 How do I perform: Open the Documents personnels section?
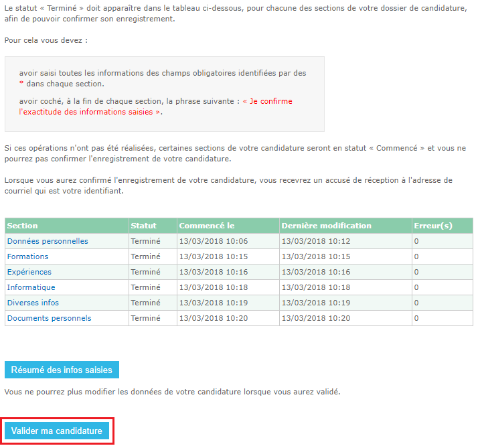click(x=49, y=318)
